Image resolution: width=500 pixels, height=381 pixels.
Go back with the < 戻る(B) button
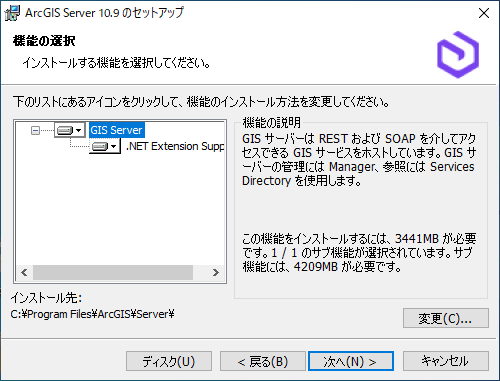point(263,361)
